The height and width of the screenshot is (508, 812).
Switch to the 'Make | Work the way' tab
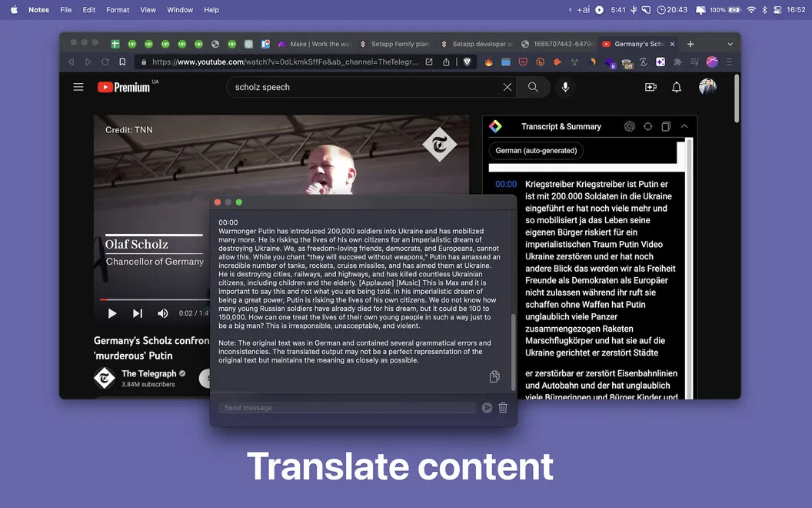click(x=314, y=44)
